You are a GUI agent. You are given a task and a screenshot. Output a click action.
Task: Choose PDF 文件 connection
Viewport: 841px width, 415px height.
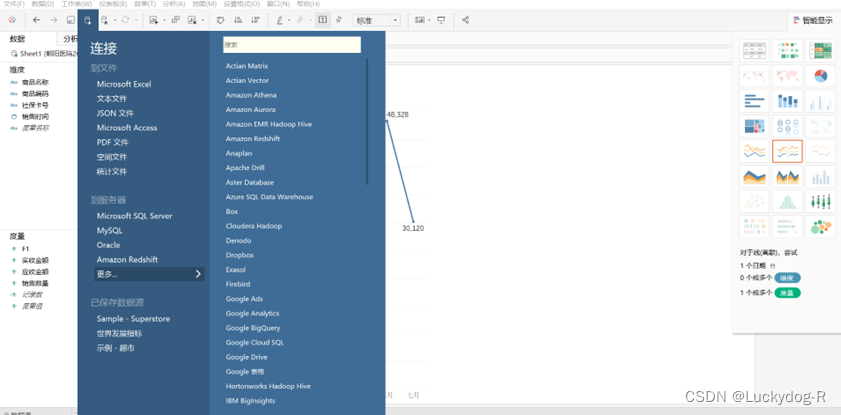tap(113, 142)
